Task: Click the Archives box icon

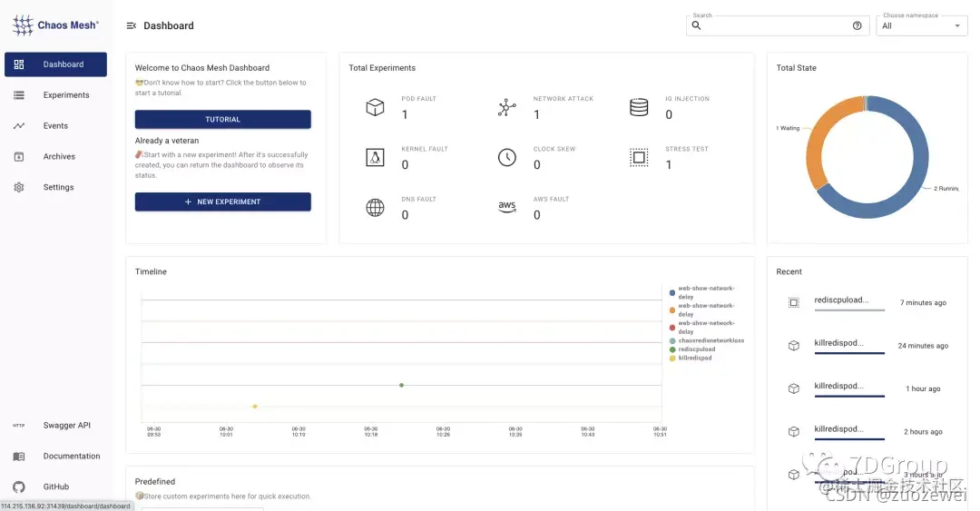Action: [x=19, y=156]
